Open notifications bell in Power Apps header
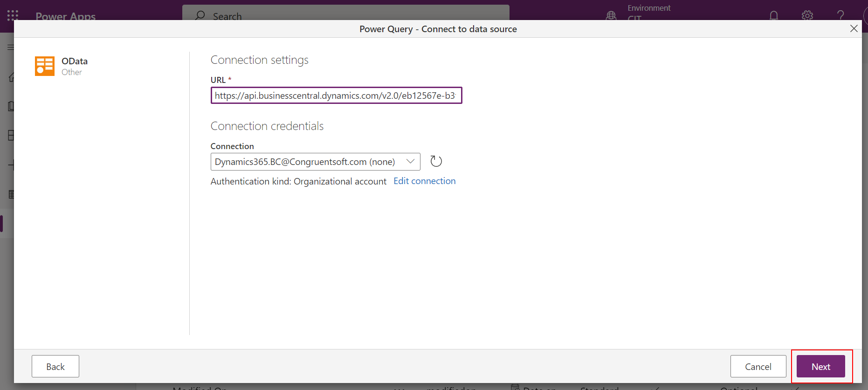This screenshot has width=868, height=390. click(773, 15)
